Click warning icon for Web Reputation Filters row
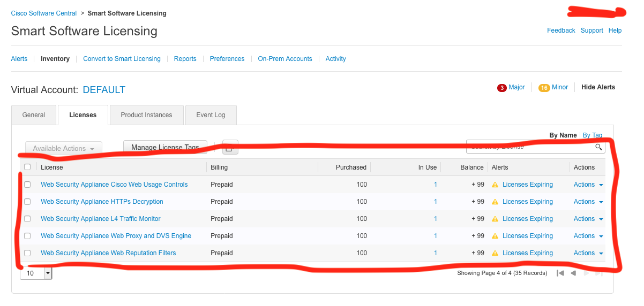This screenshot has height=306, width=644. coord(495,253)
